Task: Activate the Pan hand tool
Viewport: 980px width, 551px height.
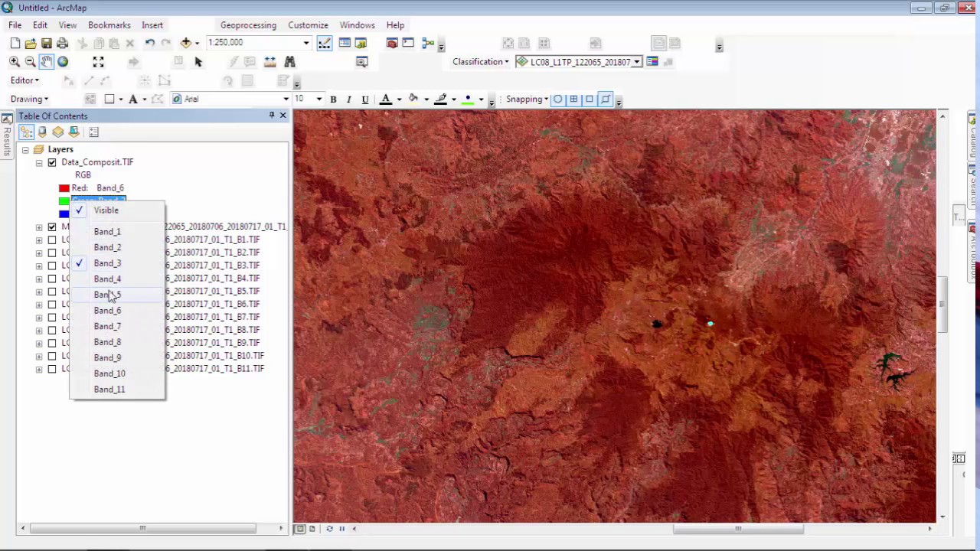Action: click(47, 62)
